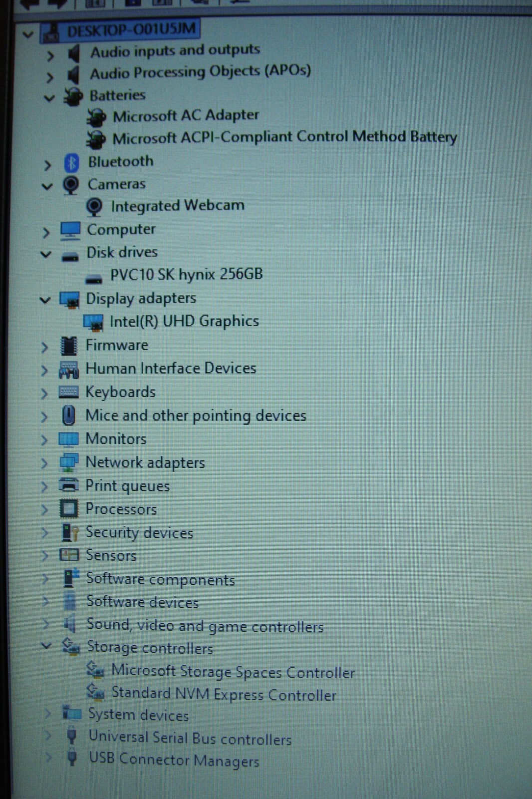Select the Computer category label

click(x=121, y=230)
